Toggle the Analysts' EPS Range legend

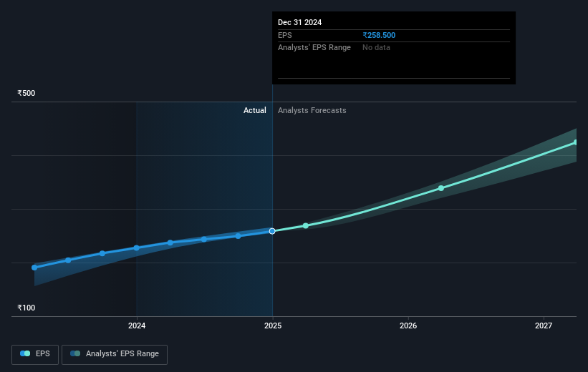(x=115, y=354)
